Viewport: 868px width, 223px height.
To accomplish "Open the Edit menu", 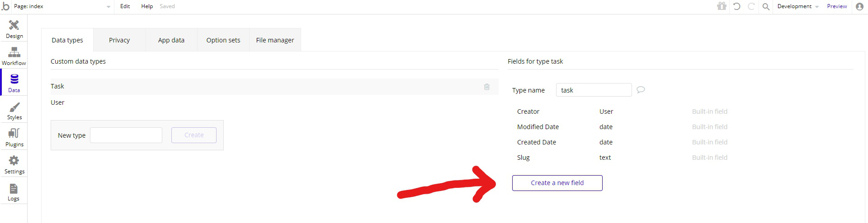I will pos(125,6).
